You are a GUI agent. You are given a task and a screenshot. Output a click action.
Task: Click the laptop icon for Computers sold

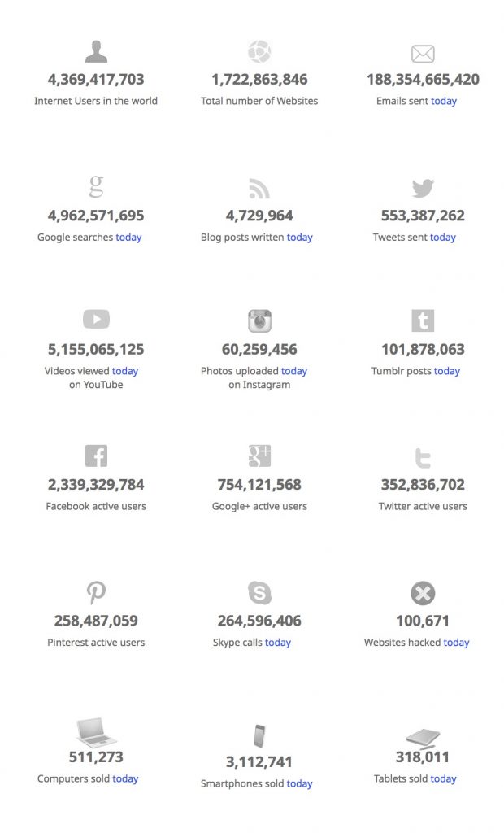coord(96,732)
